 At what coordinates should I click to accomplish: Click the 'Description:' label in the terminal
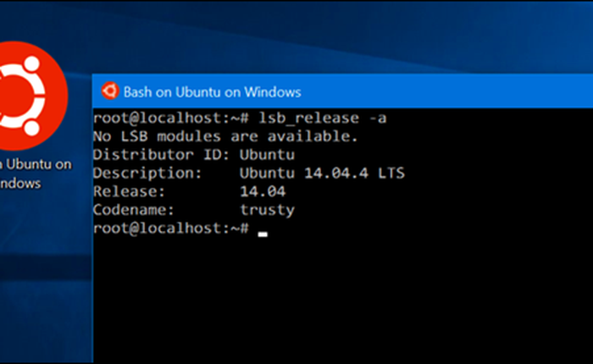tap(147, 174)
